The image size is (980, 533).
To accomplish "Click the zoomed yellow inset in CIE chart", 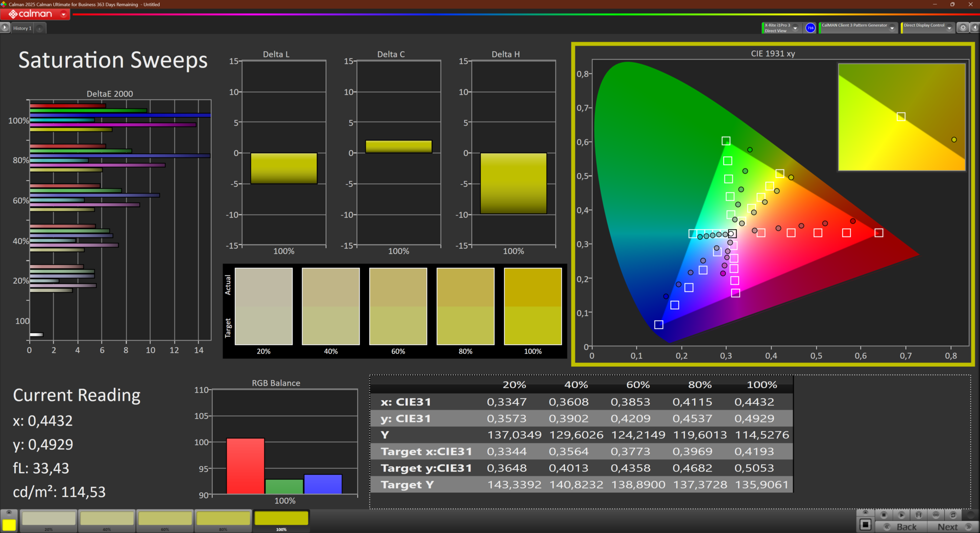I will pos(902,117).
